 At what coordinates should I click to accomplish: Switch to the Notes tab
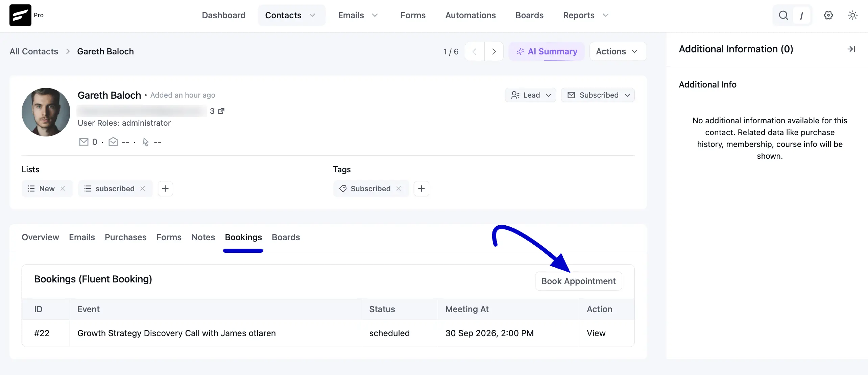tap(203, 237)
